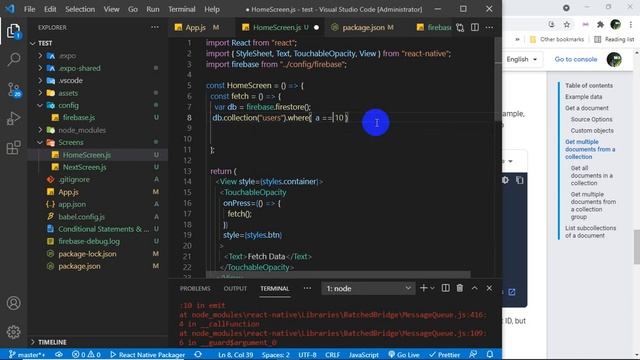Click Go to console link in browser

[x=576, y=59]
